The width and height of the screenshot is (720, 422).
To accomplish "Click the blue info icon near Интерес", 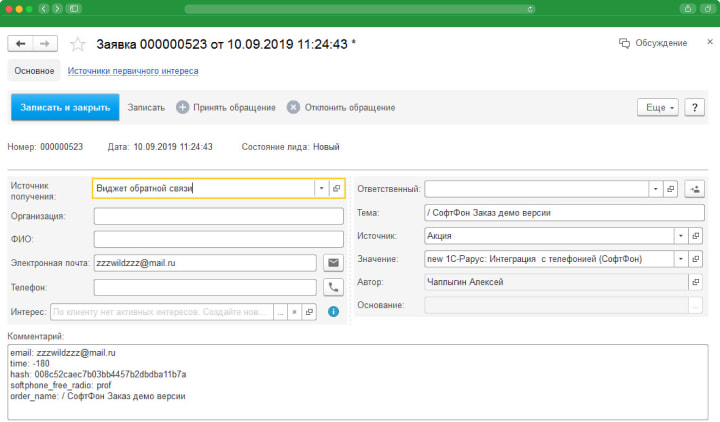I will click(334, 312).
